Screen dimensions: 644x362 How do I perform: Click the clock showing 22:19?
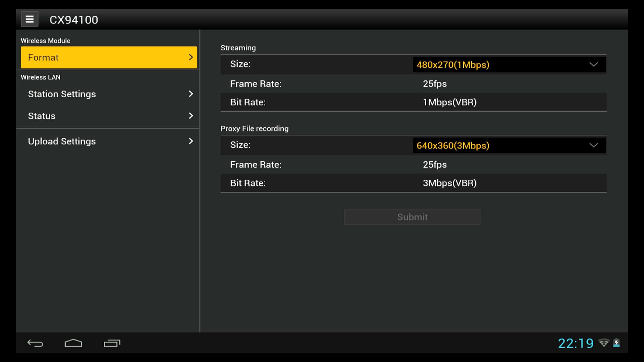point(576,343)
